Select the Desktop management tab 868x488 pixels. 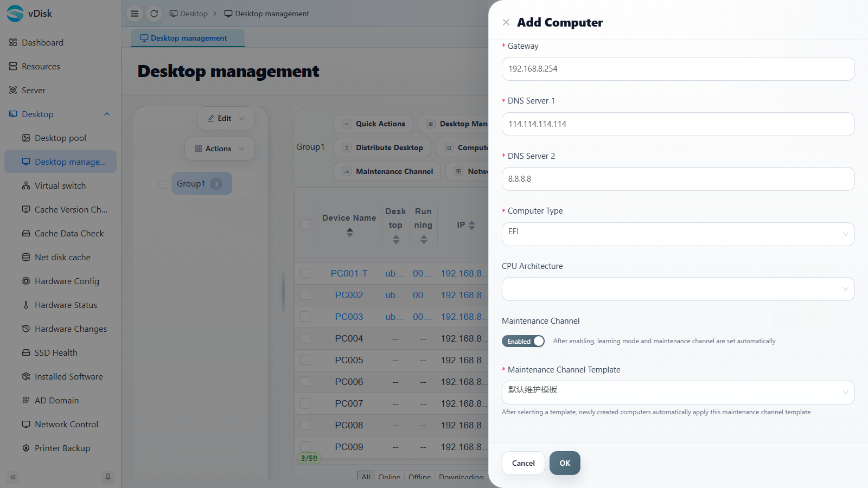(x=188, y=38)
